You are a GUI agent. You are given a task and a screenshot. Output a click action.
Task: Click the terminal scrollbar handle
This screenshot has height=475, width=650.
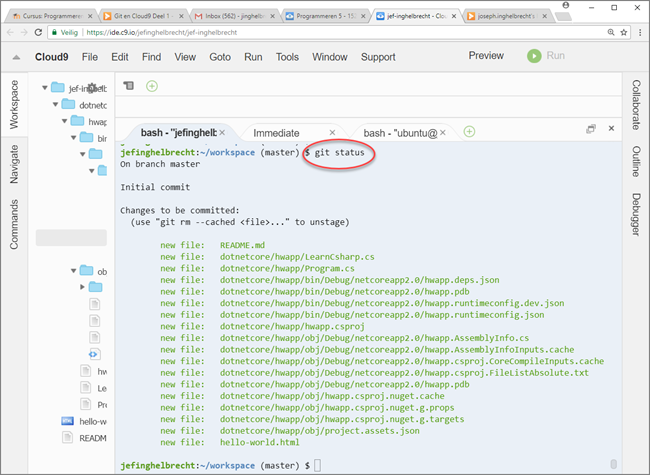(x=614, y=464)
